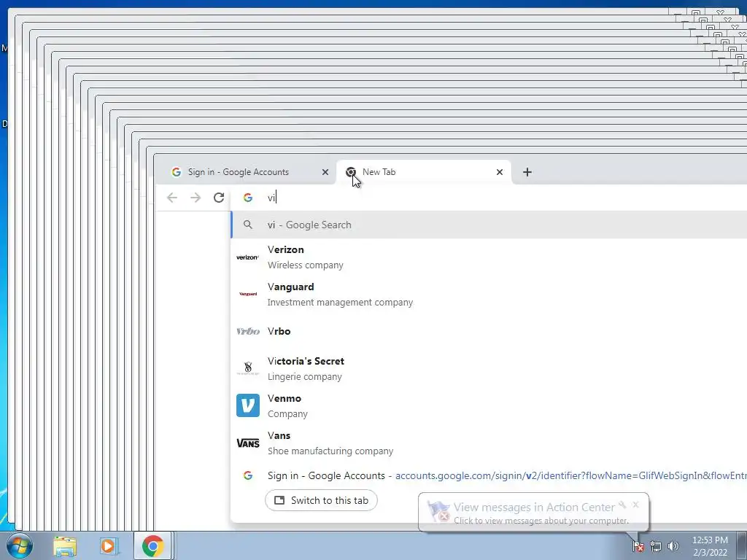Open a new tab with the plus button

click(527, 172)
